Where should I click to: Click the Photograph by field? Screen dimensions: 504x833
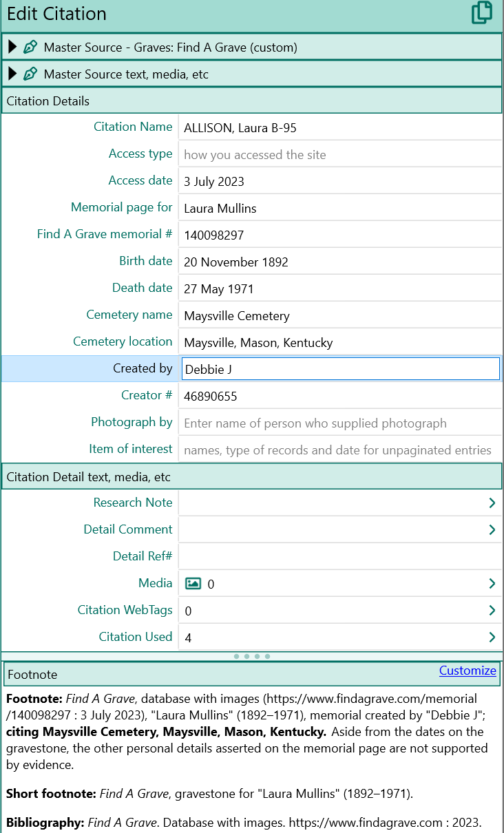[339, 423]
